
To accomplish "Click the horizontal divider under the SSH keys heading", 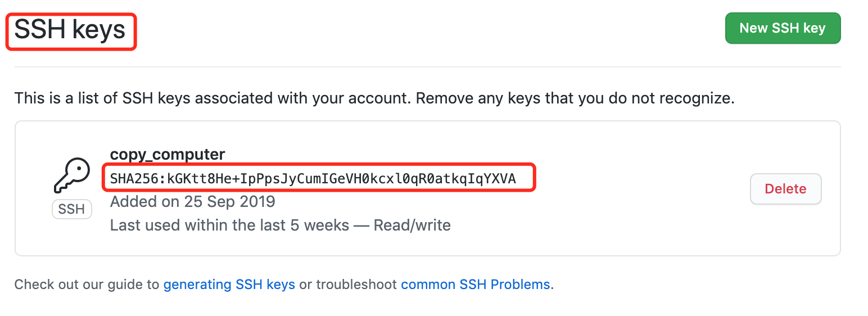I will 427,67.
